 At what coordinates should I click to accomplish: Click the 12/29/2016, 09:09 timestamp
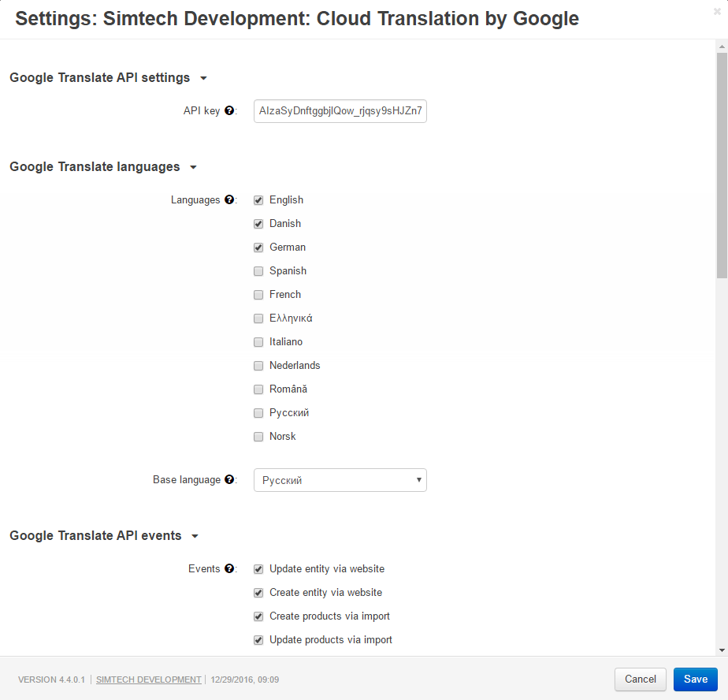pyautogui.click(x=245, y=680)
